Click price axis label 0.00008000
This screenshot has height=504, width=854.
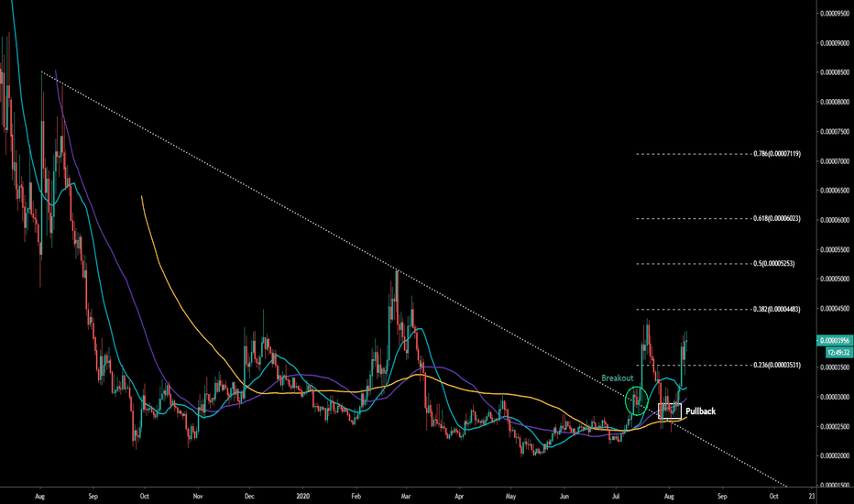click(835, 102)
